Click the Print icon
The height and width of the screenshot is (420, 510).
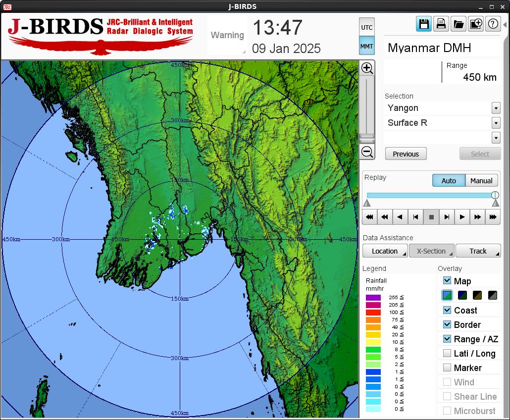coord(441,24)
